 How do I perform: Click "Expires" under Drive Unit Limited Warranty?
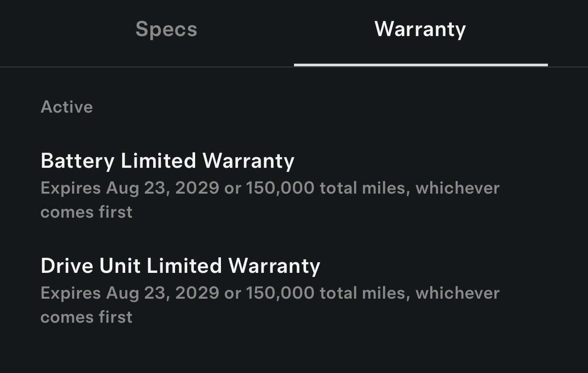coord(70,293)
